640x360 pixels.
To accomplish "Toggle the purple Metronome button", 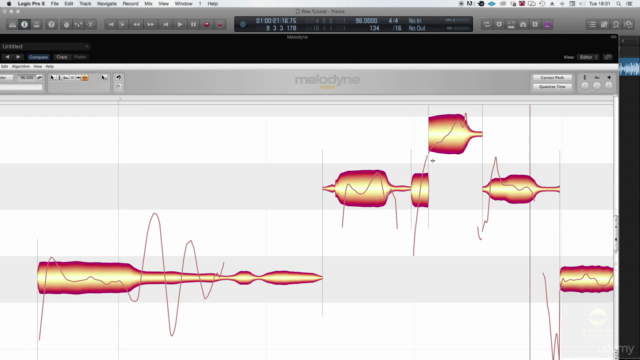I will pyautogui.click(x=547, y=24).
